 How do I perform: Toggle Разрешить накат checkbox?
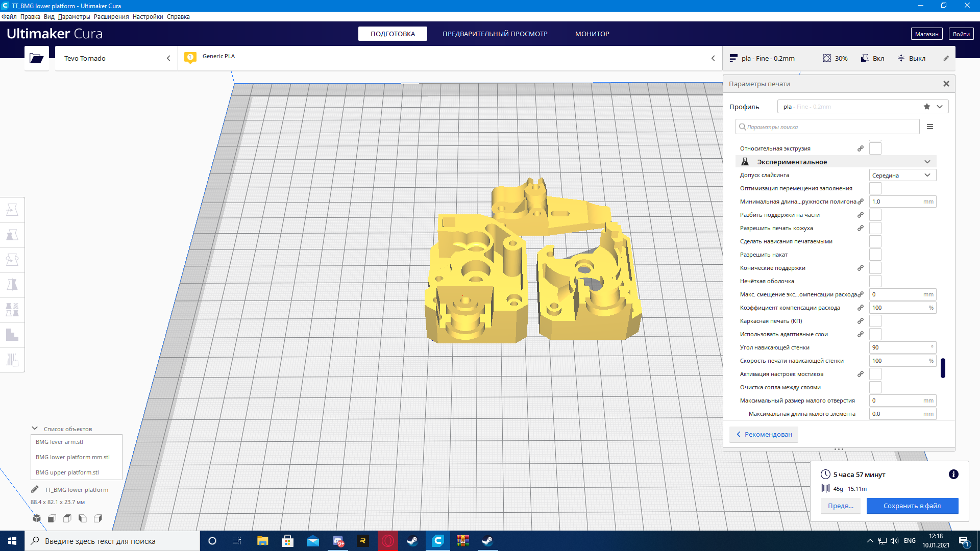point(875,255)
